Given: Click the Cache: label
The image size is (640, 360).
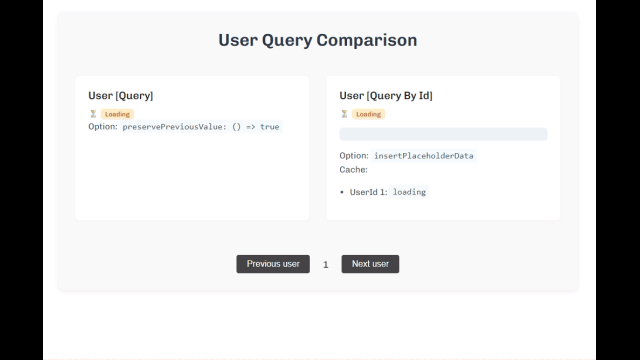Looking at the screenshot, I should pos(353,170).
